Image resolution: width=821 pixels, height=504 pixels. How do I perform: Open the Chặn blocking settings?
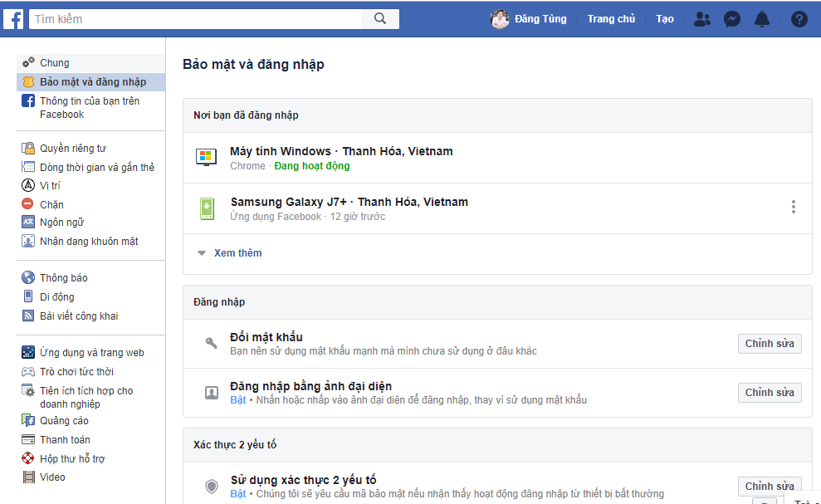tap(51, 204)
